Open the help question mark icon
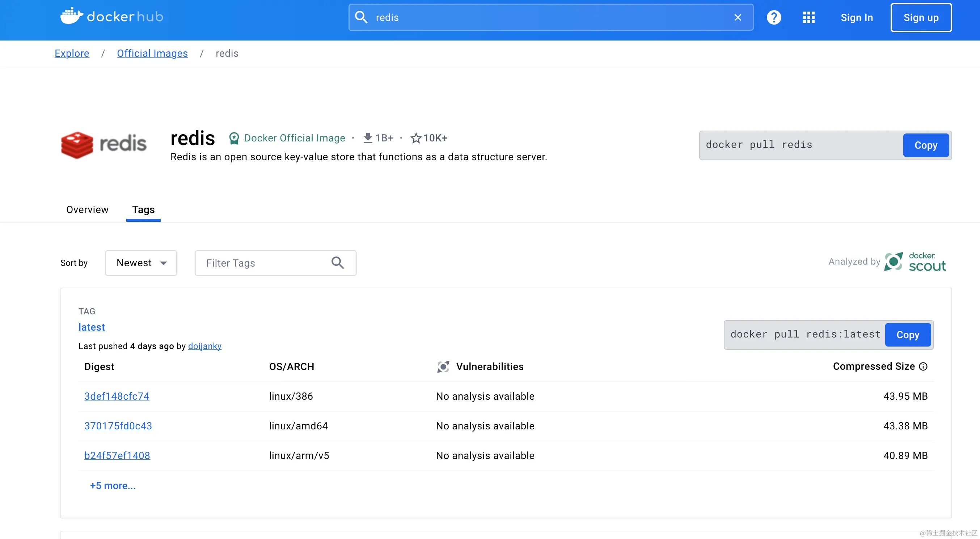 (x=774, y=17)
